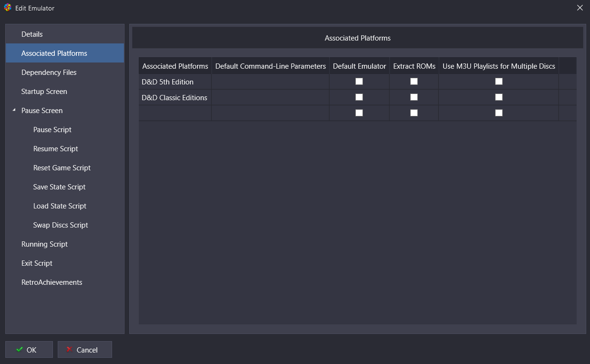Go to Exit Script section
The height and width of the screenshot is (364, 590).
pyautogui.click(x=65, y=263)
